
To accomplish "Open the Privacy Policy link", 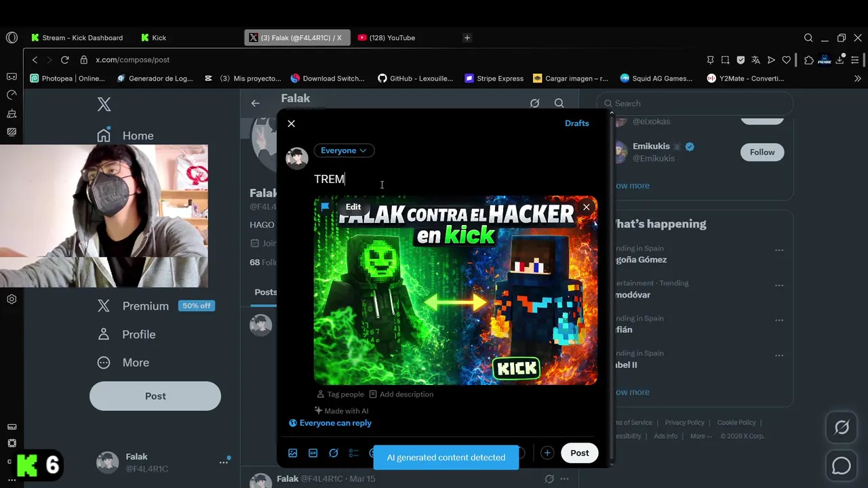I will (x=684, y=423).
